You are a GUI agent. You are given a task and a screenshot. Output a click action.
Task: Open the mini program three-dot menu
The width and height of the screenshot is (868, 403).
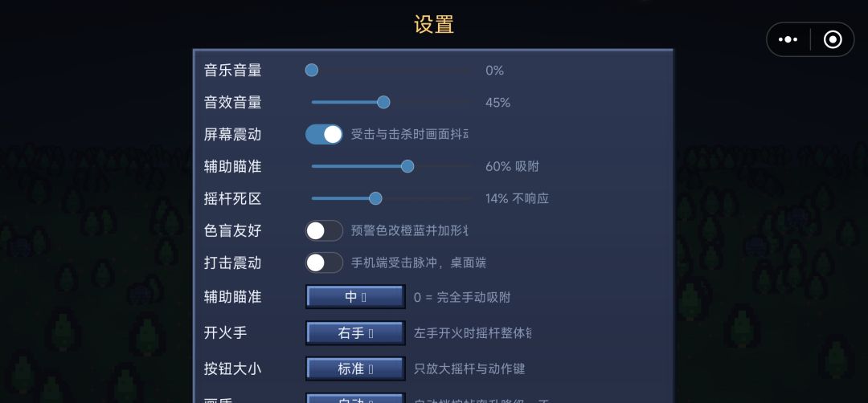pyautogui.click(x=788, y=40)
